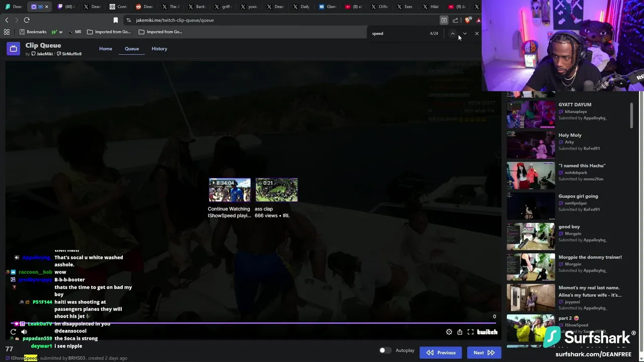
Task: Click the Clip Queue logo icon
Action: pos(14,48)
